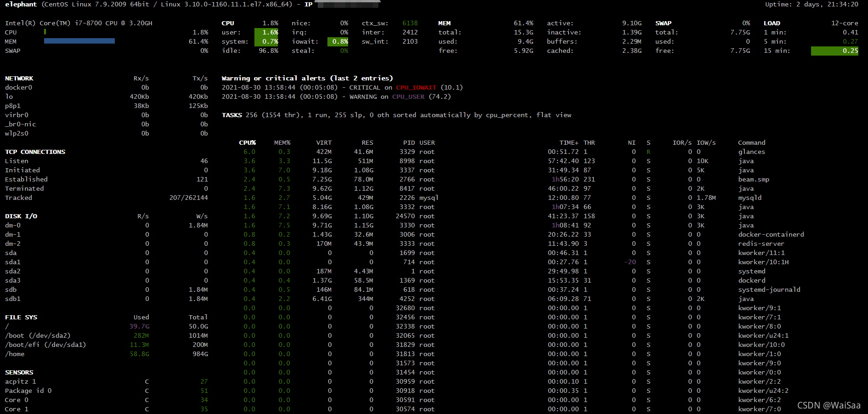Click the SWAP section heading in header
The image size is (868, 414).
click(663, 23)
